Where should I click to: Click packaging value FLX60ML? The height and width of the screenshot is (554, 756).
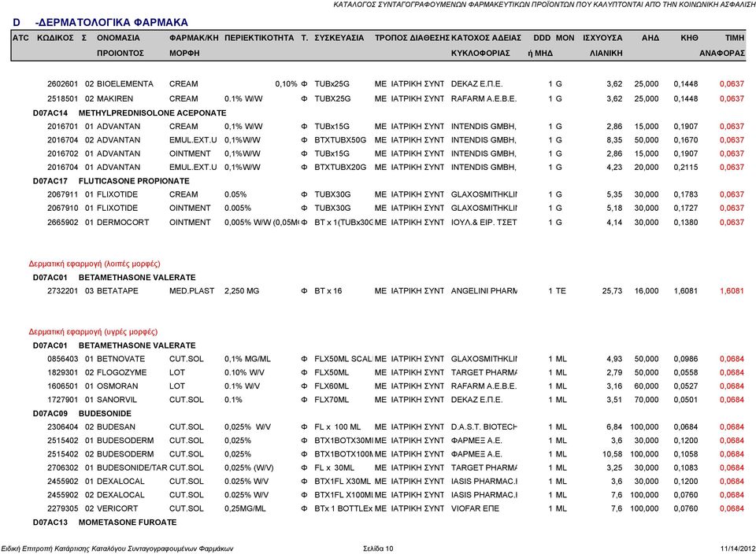[x=332, y=386]
